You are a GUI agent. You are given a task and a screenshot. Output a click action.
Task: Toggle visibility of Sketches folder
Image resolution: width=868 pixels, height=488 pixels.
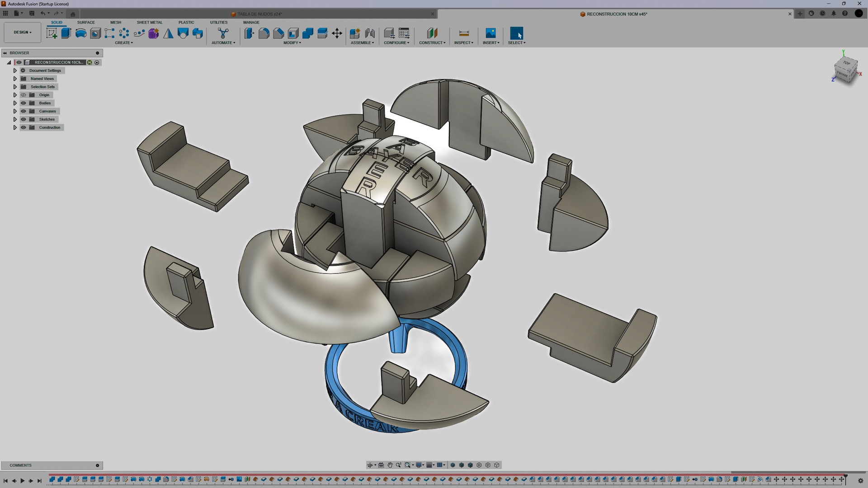[24, 119]
